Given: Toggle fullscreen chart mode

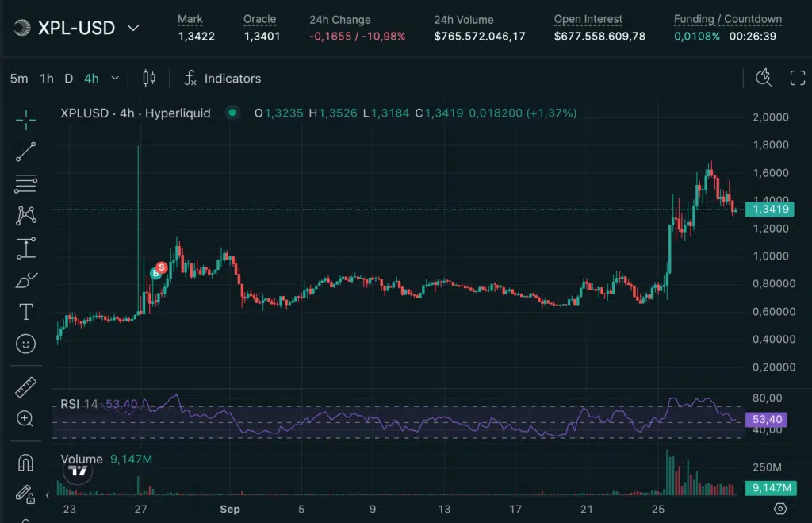Looking at the screenshot, I should (x=798, y=78).
